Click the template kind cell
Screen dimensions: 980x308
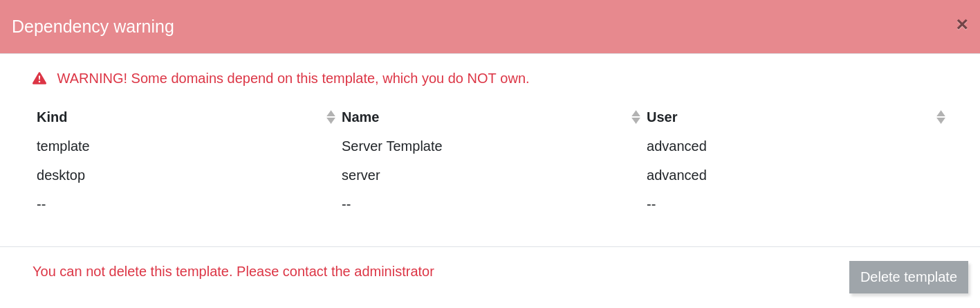pos(63,146)
